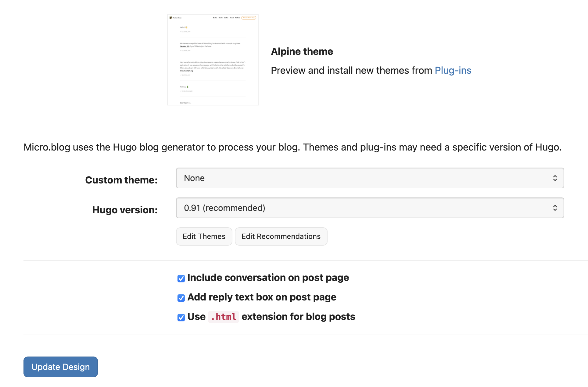Image resolution: width=588 pixels, height=387 pixels.
Task: Click the red .html code badge
Action: tap(223, 317)
